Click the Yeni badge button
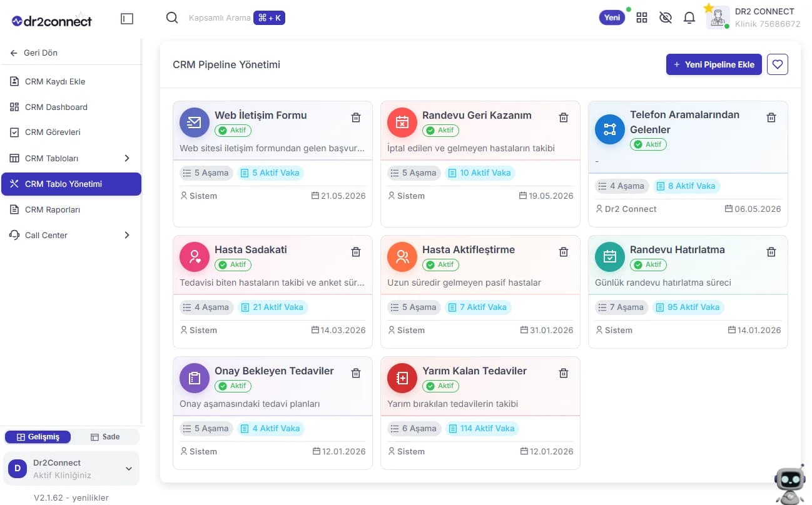This screenshot has width=812, height=505. (612, 17)
